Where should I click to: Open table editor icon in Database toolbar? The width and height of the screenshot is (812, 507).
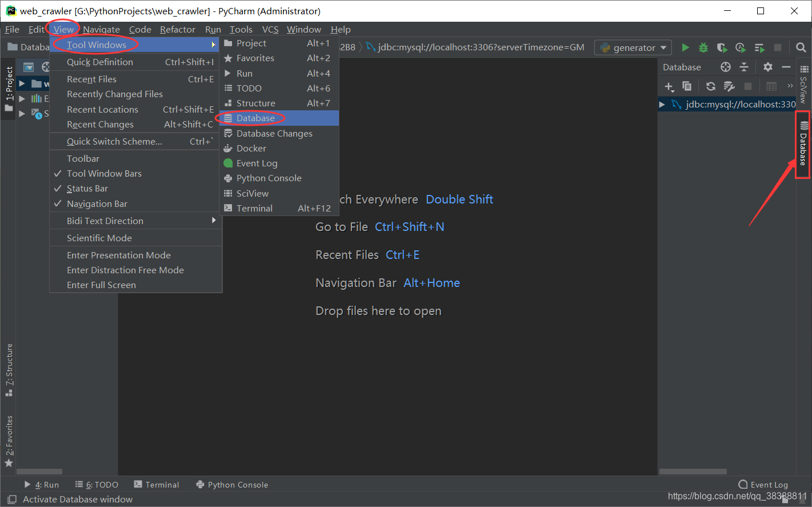(x=771, y=86)
